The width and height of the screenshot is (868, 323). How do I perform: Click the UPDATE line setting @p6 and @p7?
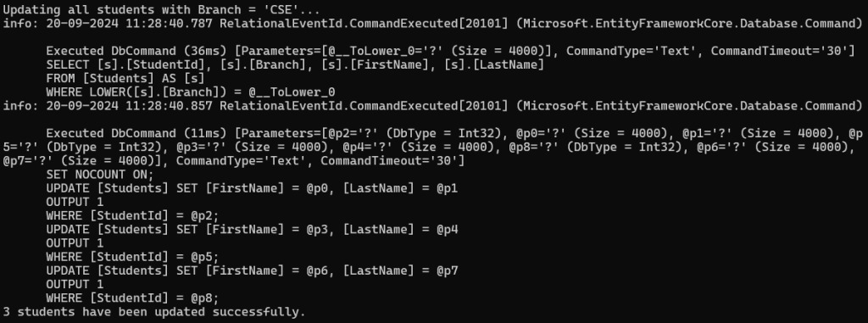click(x=252, y=270)
